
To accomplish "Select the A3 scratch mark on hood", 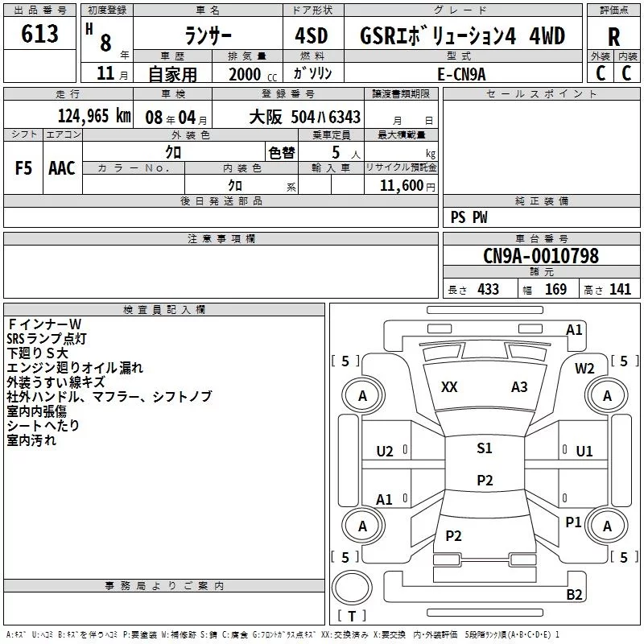I will pos(519,387).
